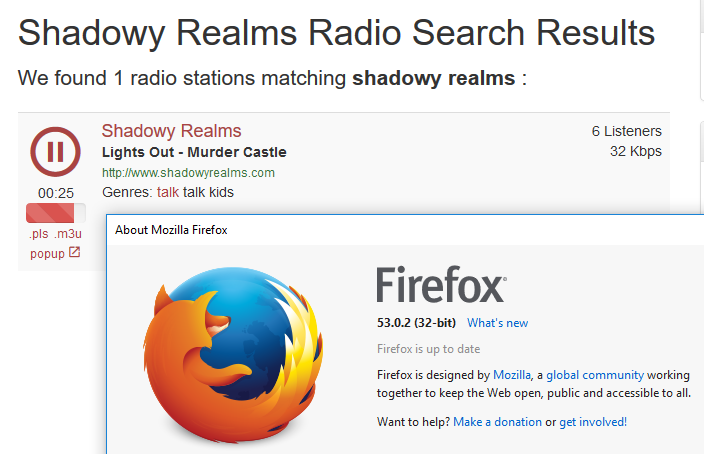Open the Shadowy Realms station title link
The image size is (704, 454).
[171, 131]
